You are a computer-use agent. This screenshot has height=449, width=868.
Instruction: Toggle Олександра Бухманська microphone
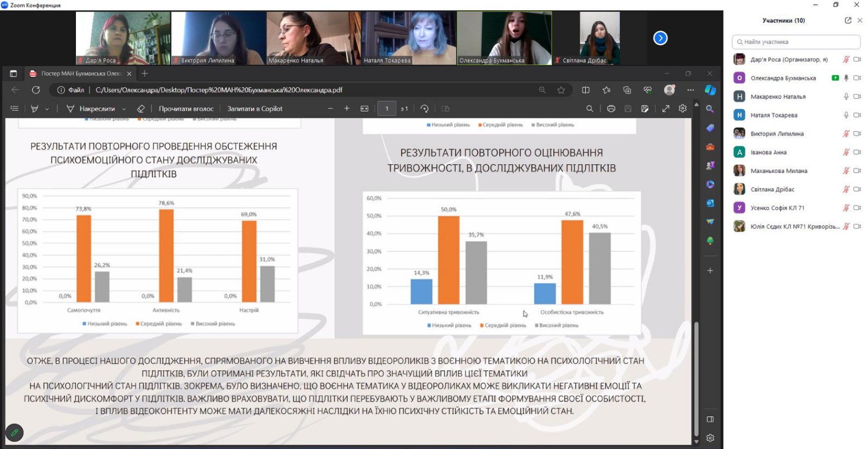click(x=846, y=78)
